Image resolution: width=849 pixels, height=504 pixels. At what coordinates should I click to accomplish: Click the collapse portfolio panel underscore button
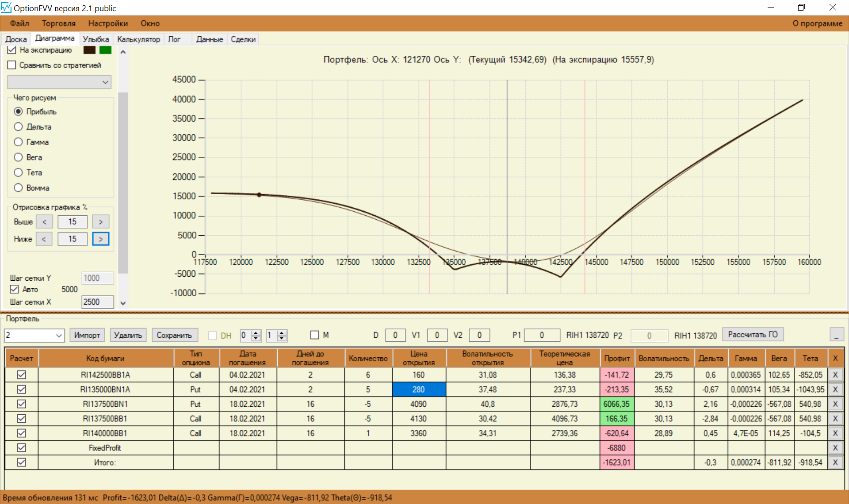(x=836, y=335)
